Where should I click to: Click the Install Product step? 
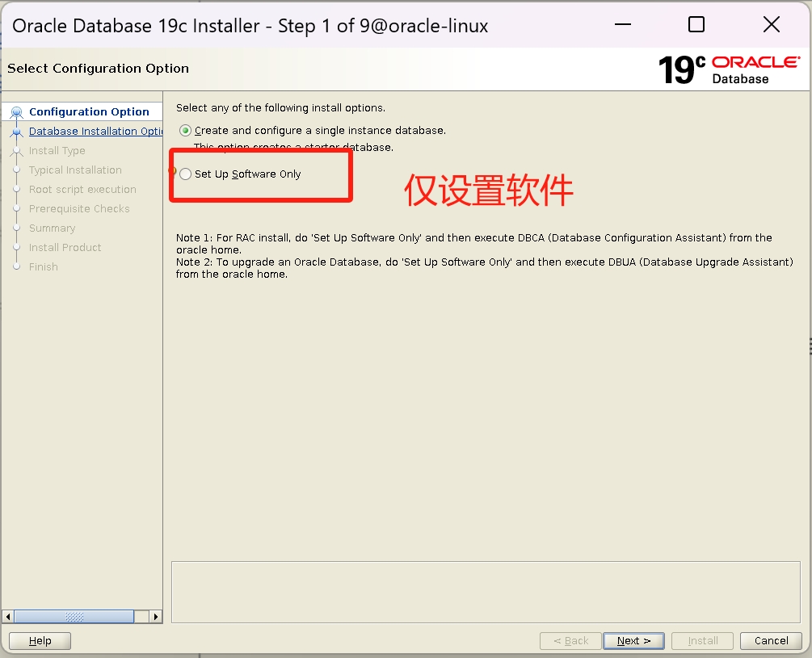(x=65, y=248)
